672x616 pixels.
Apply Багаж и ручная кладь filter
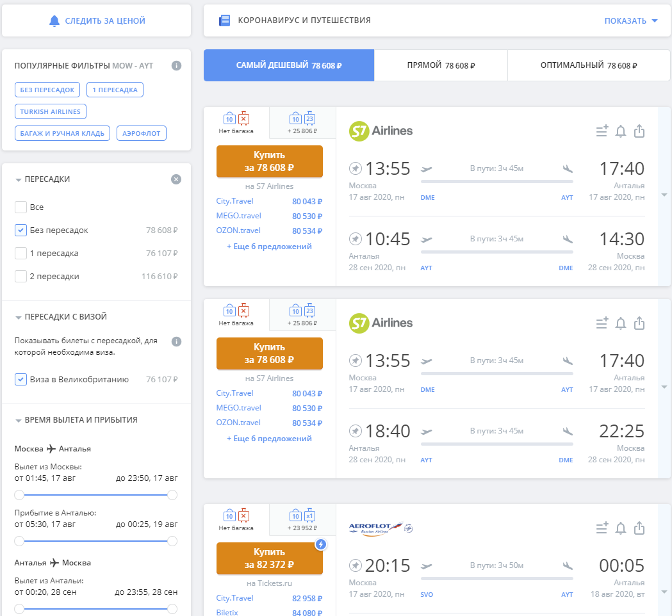pos(62,133)
